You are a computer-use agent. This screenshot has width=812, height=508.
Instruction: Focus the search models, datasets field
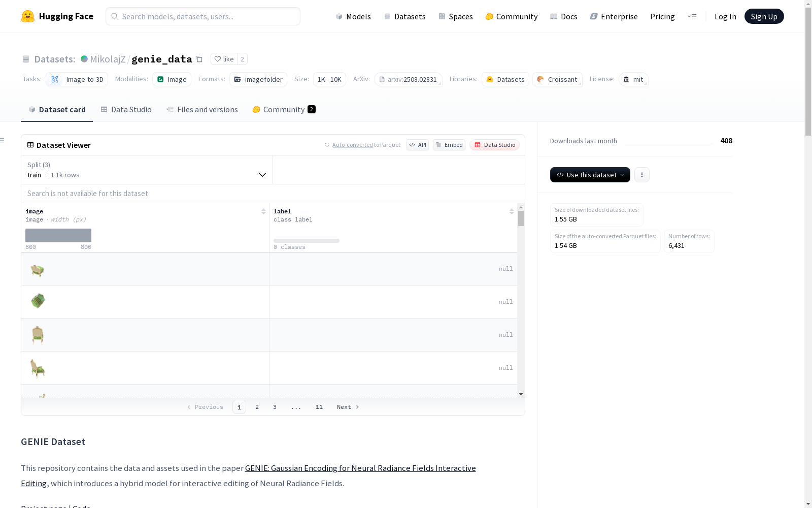(x=203, y=16)
